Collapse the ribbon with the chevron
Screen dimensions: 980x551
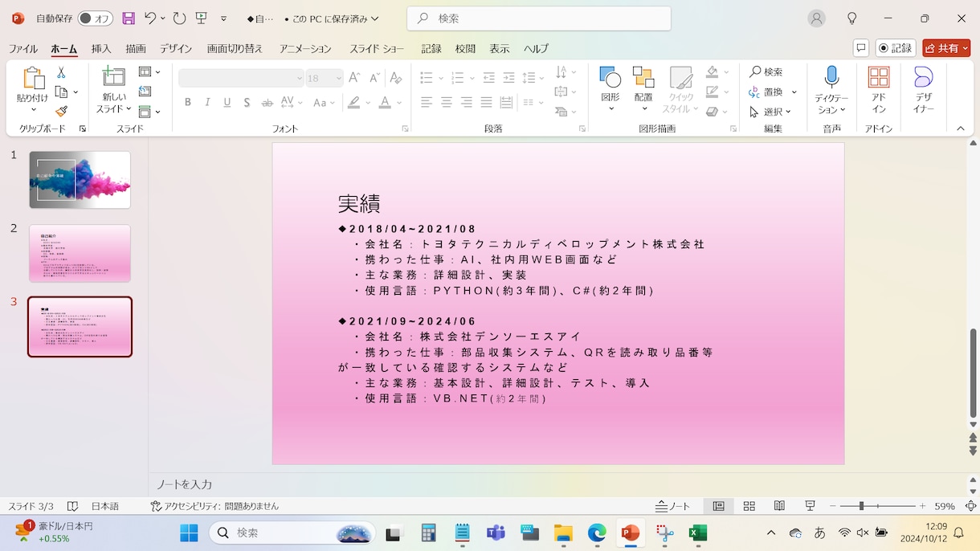pos(961,129)
